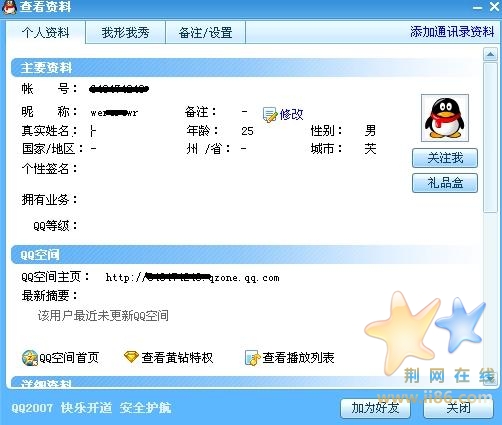Click 添加通讯录资料 link
Screen dimensions: 502x425
452,32
